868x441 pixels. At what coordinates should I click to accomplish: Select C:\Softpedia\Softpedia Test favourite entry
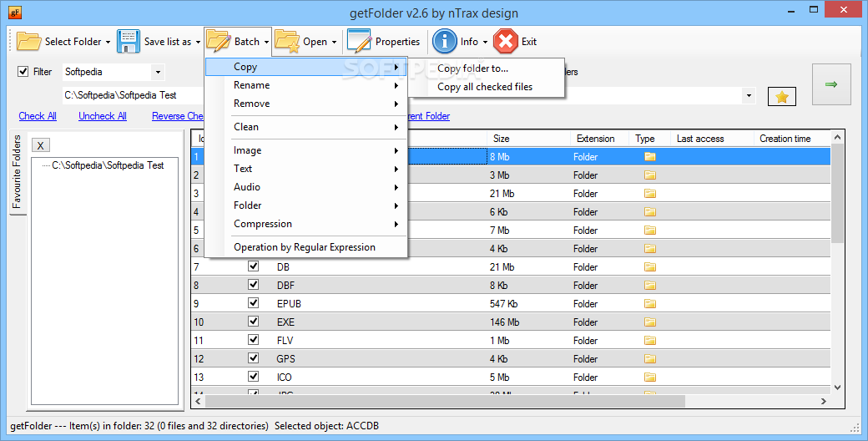pos(108,165)
